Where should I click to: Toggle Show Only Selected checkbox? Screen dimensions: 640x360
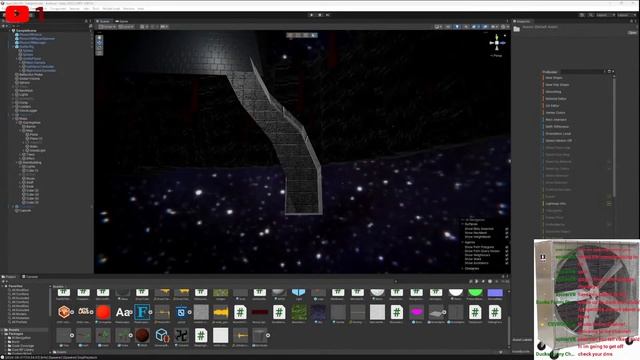click(507, 229)
